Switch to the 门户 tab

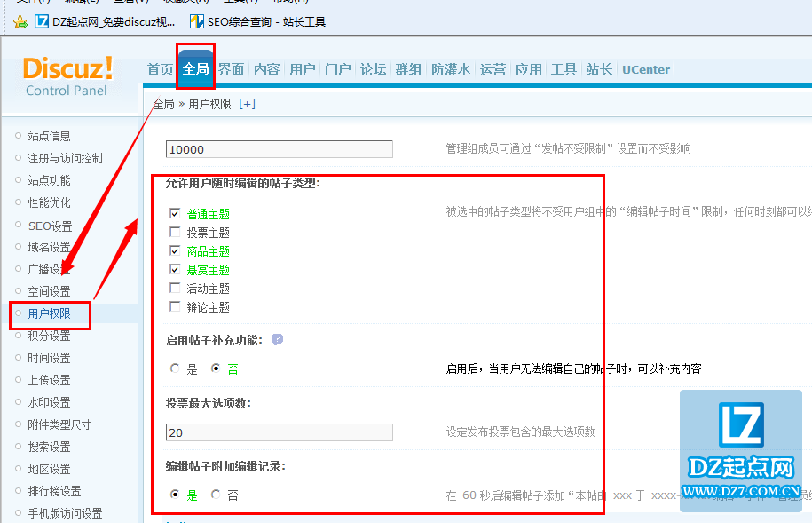[x=337, y=69]
